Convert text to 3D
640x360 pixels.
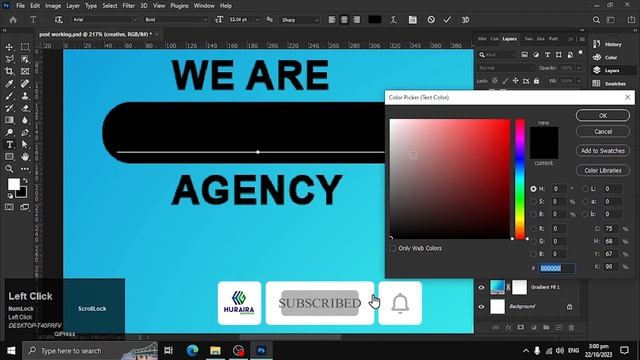point(465,20)
